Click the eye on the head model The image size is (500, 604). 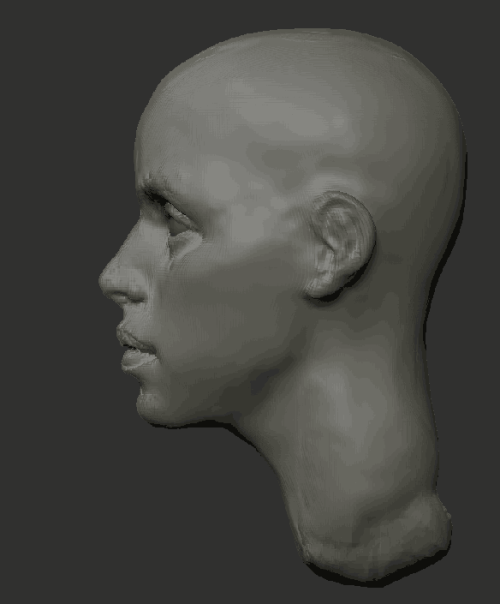[x=178, y=219]
